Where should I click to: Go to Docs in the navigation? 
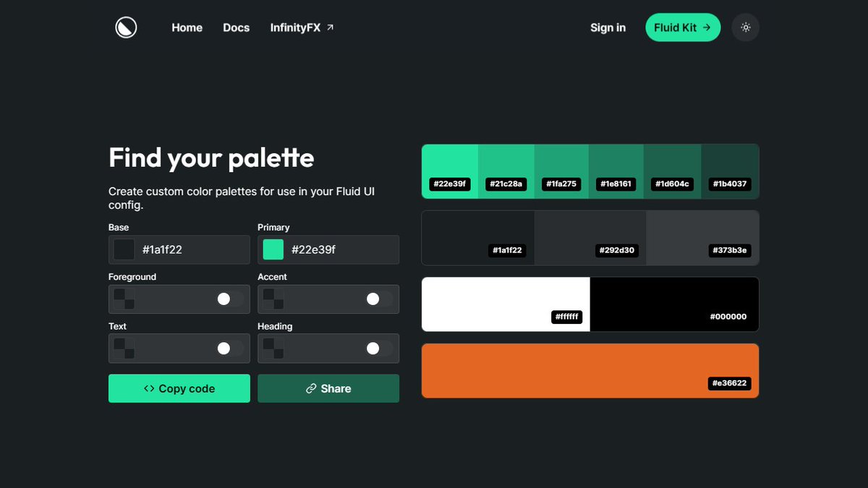[236, 27]
